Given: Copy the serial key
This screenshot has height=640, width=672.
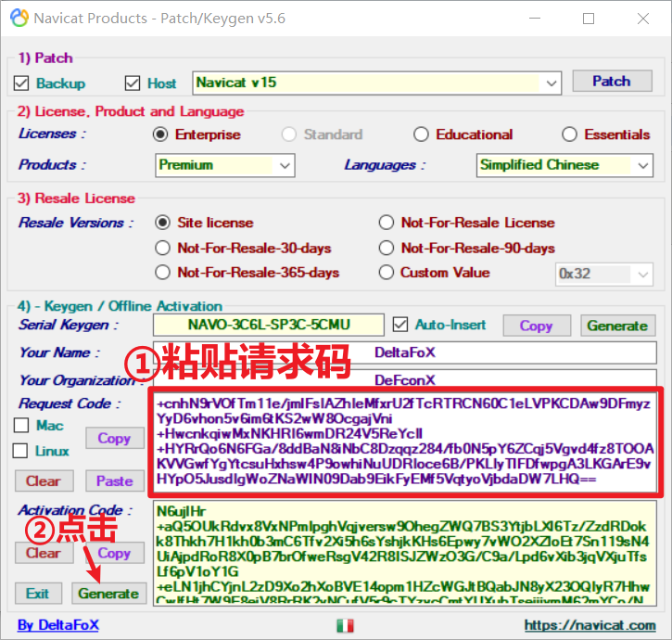Looking at the screenshot, I should pyautogui.click(x=537, y=326).
